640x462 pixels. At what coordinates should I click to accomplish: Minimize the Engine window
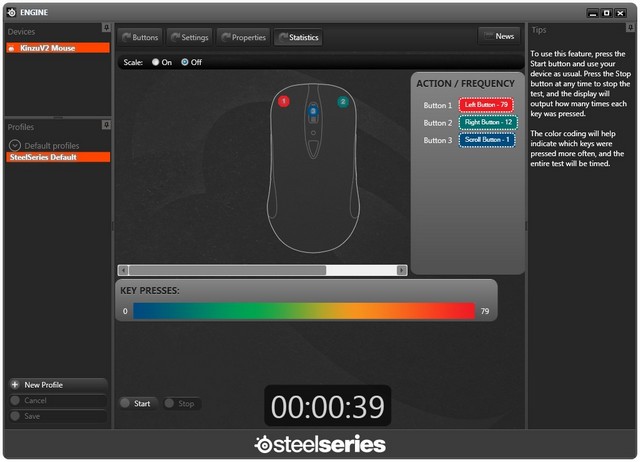(593, 13)
